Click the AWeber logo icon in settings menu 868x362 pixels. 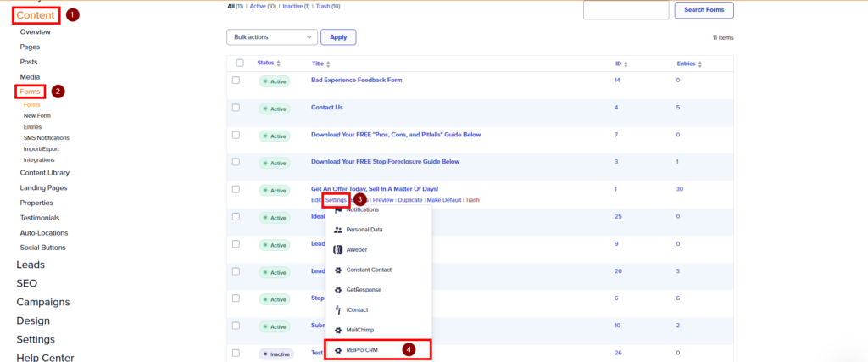click(x=338, y=250)
